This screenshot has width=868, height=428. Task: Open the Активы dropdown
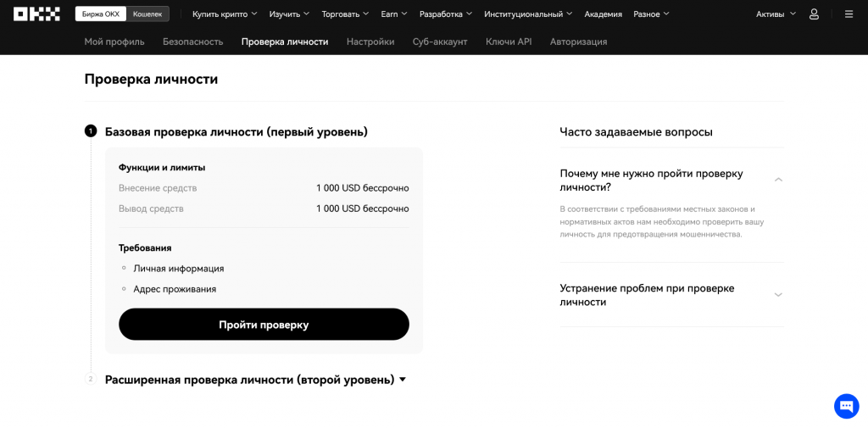point(776,14)
